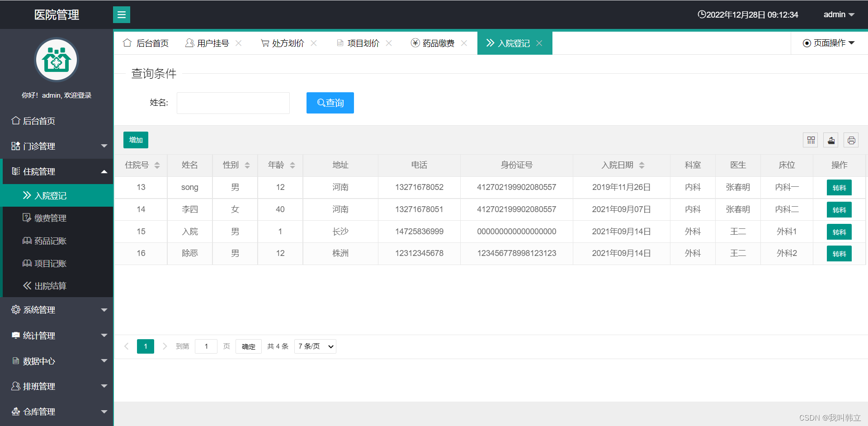Expand 数据中心 sidebar menu
Image resolution: width=868 pixels, height=426 pixels.
[x=57, y=361]
